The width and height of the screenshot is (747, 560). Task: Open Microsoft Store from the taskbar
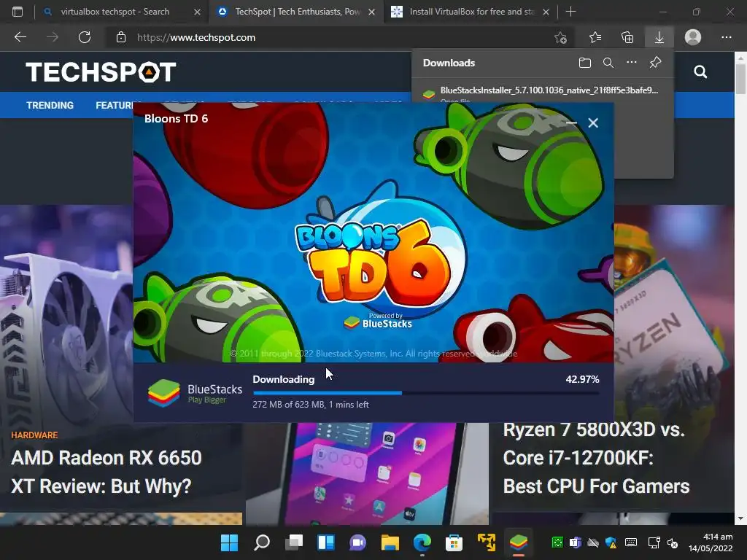(x=454, y=542)
